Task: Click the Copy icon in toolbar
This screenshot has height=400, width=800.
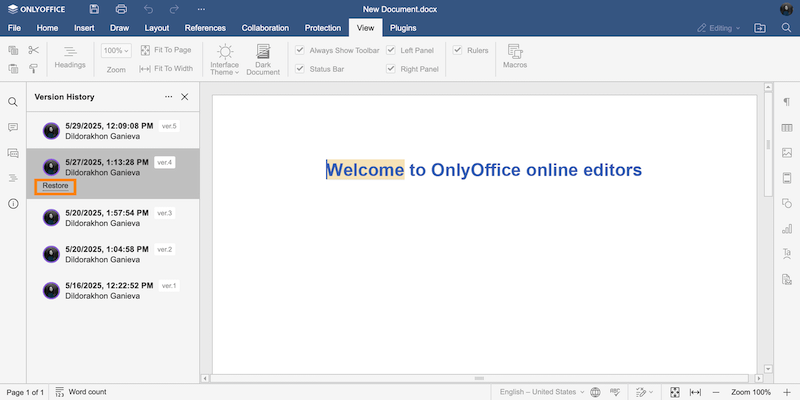Action: point(14,50)
